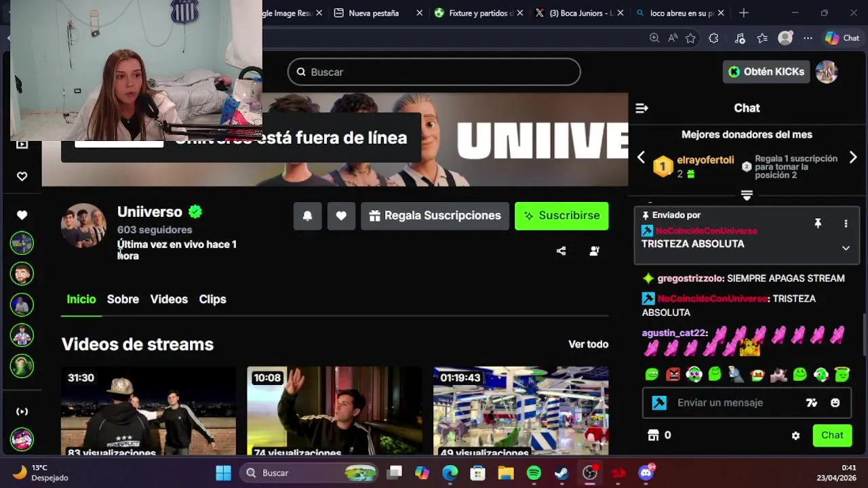Open the 7TV emote picker in chat input
Viewport: 868px width, 488px height.
[x=812, y=403]
